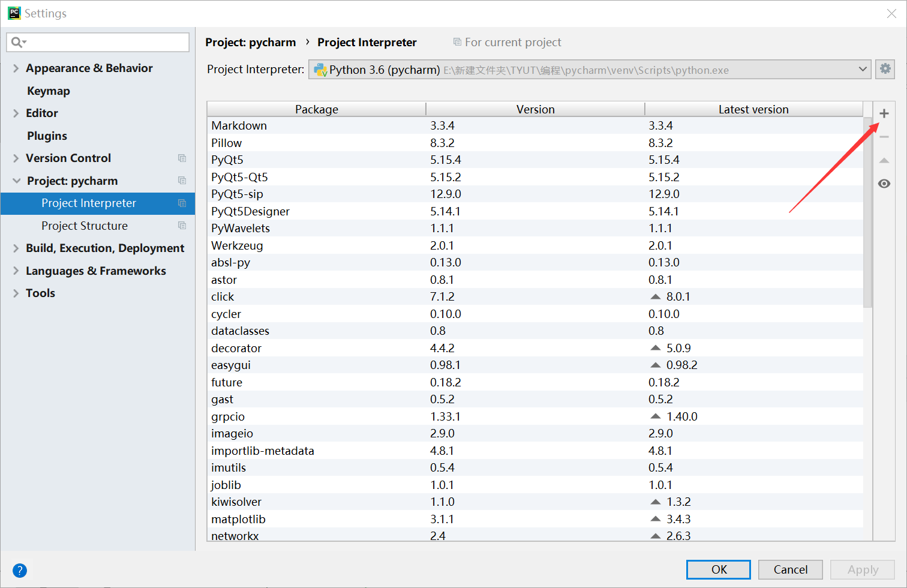Click the For current project icon
The width and height of the screenshot is (907, 588).
click(457, 42)
